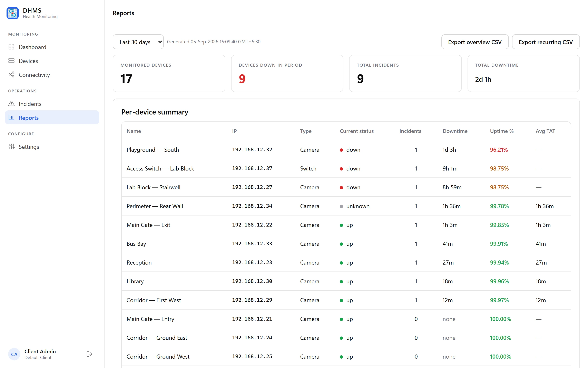The image size is (588, 368).
Task: Select Access Switch — Lab Block name
Action: tap(160, 168)
